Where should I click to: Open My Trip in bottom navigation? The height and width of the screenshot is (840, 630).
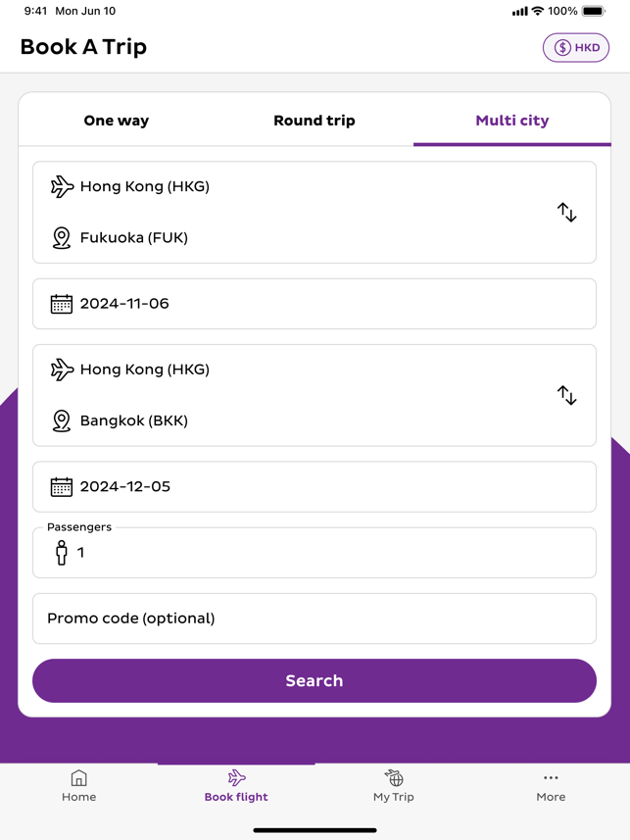(x=394, y=786)
